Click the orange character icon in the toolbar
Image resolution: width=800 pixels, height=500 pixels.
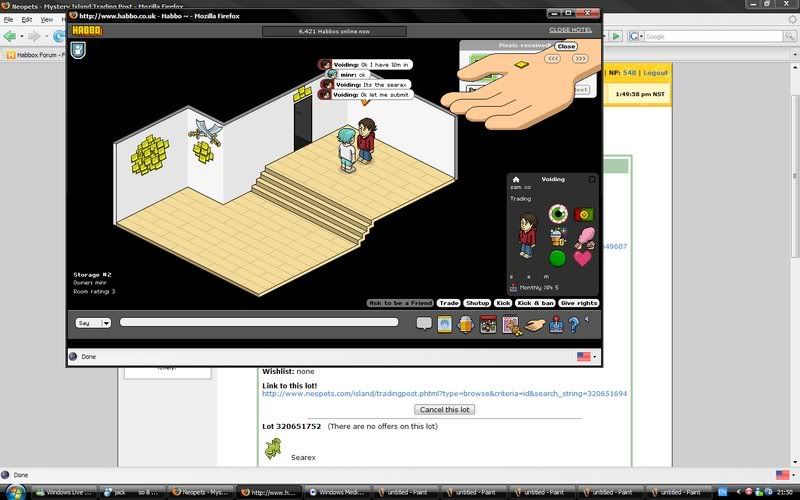tap(465, 324)
